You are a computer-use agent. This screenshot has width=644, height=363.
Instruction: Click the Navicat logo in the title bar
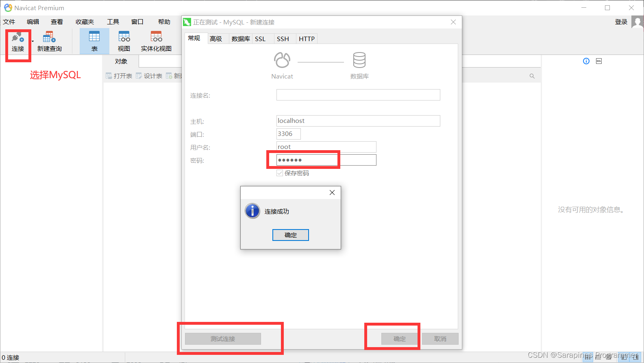click(8, 8)
